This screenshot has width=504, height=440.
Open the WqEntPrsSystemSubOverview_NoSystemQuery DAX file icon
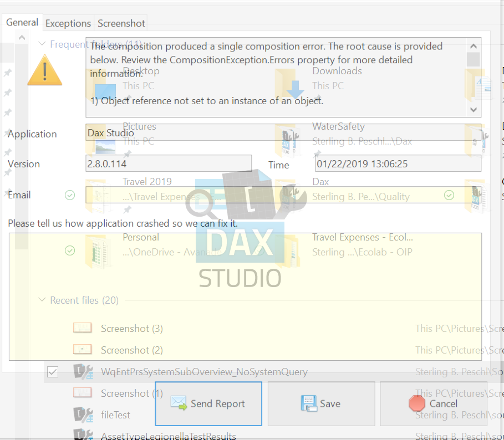(82, 372)
